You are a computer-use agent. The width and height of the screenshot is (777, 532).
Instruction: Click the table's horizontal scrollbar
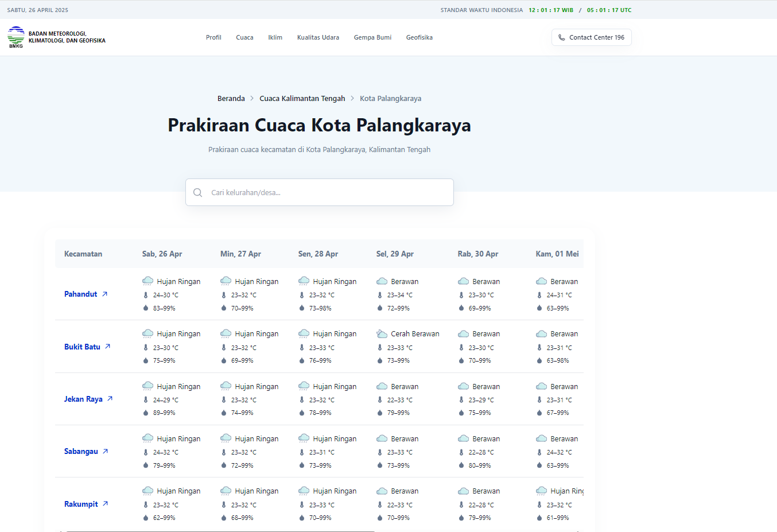pyautogui.click(x=221, y=531)
